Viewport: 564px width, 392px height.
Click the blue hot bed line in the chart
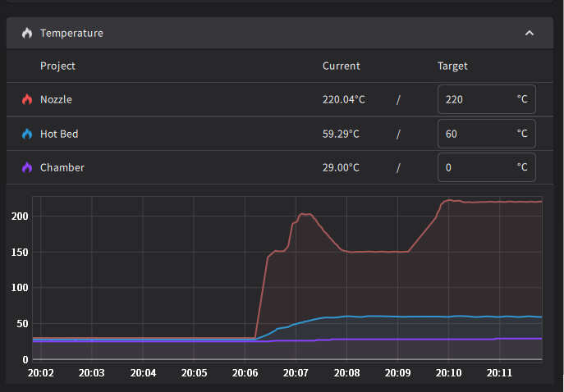410,317
